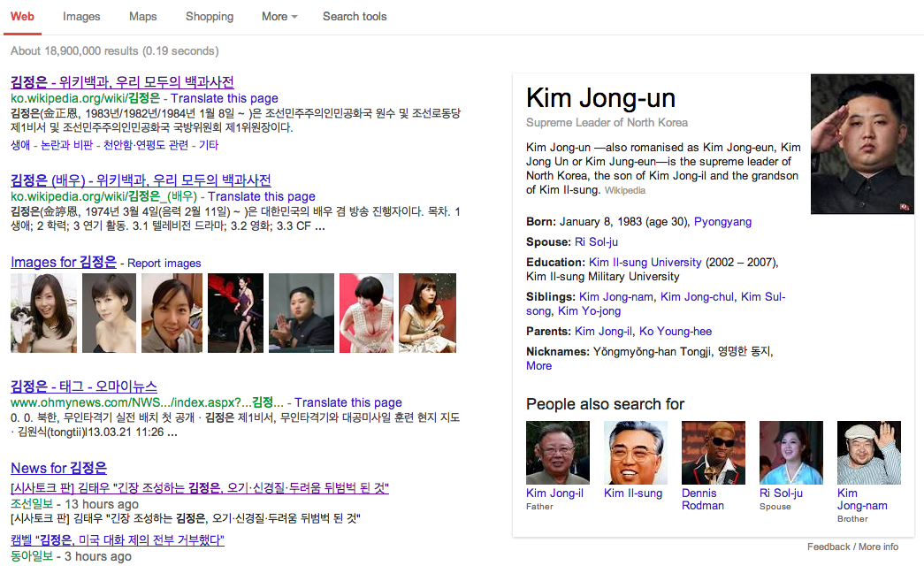Image resolution: width=924 pixels, height=566 pixels.
Task: Open Search tools options
Action: [354, 16]
